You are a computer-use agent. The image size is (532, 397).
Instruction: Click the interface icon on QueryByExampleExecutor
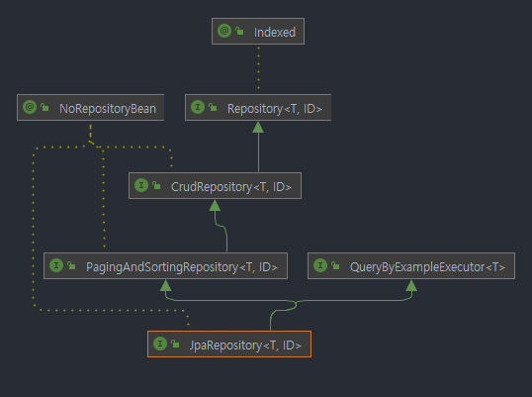[x=320, y=265]
